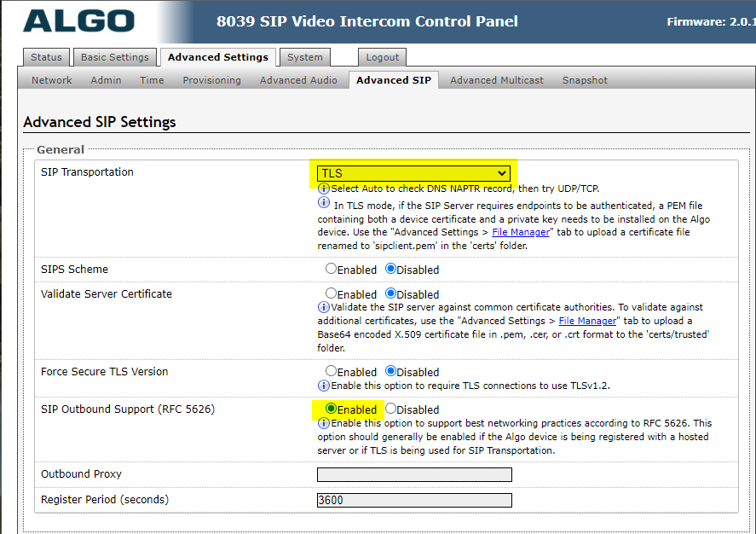This screenshot has height=534, width=756.
Task: Open the Status tab
Action: (46, 57)
